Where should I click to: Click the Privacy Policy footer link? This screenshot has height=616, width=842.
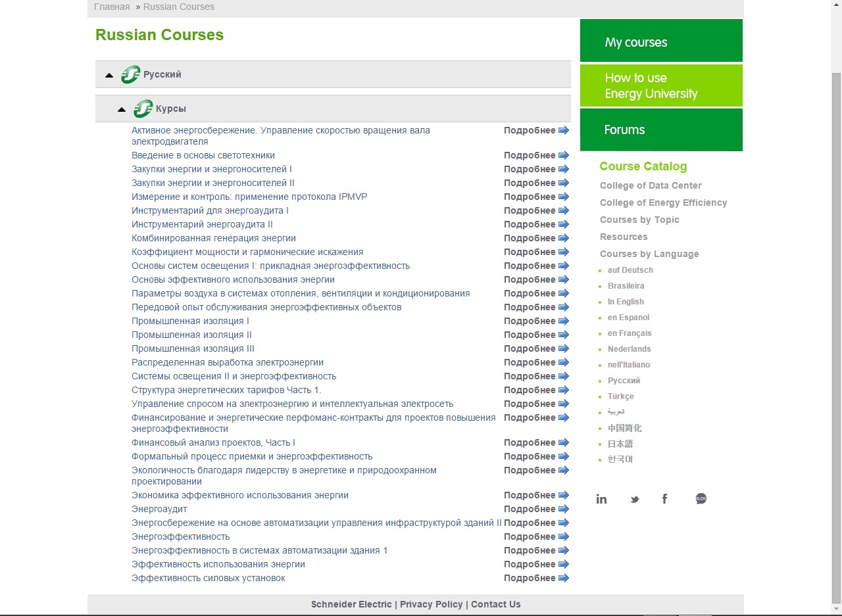click(x=432, y=604)
